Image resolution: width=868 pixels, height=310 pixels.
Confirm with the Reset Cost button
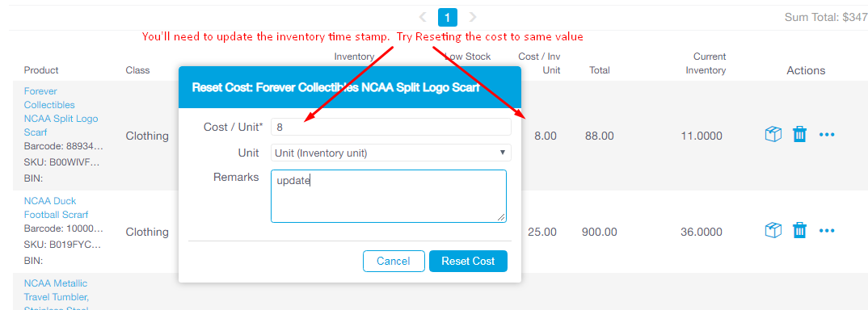coord(468,261)
